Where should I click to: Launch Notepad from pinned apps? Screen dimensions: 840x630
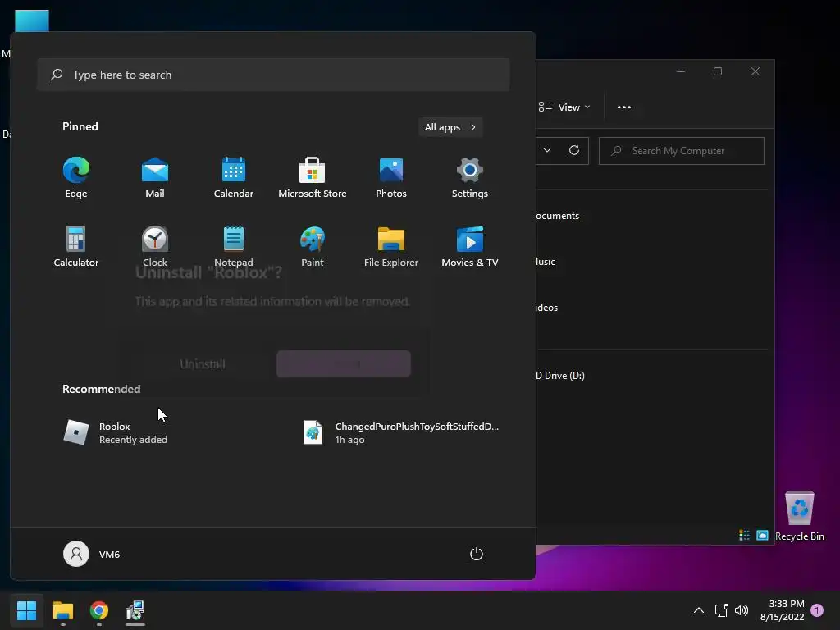tap(234, 246)
